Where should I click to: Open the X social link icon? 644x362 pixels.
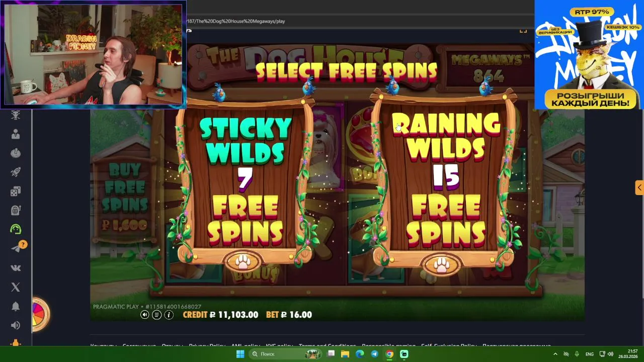[16, 287]
